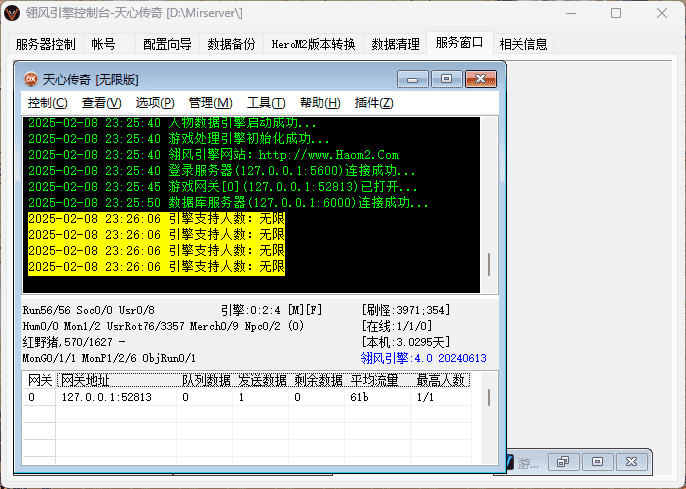This screenshot has width=686, height=489.
Task: Maximize the 翎风引擎控制台 main window
Action: pyautogui.click(x=616, y=13)
